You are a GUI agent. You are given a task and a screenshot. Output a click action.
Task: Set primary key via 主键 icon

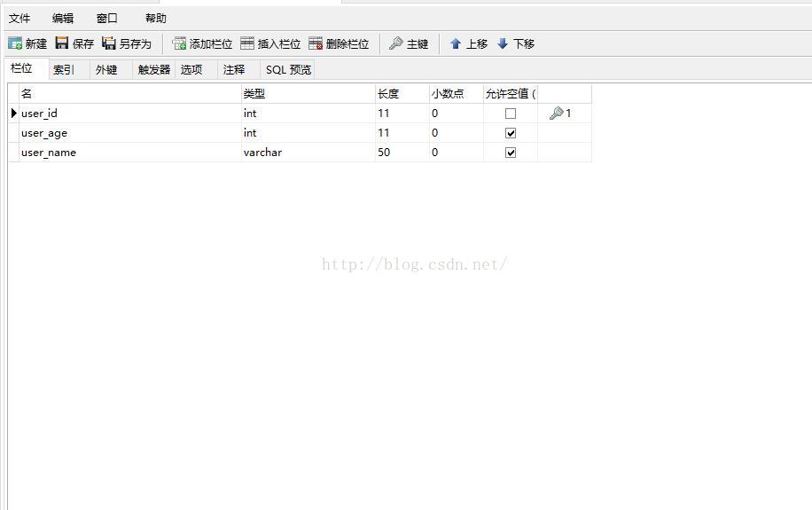point(395,43)
